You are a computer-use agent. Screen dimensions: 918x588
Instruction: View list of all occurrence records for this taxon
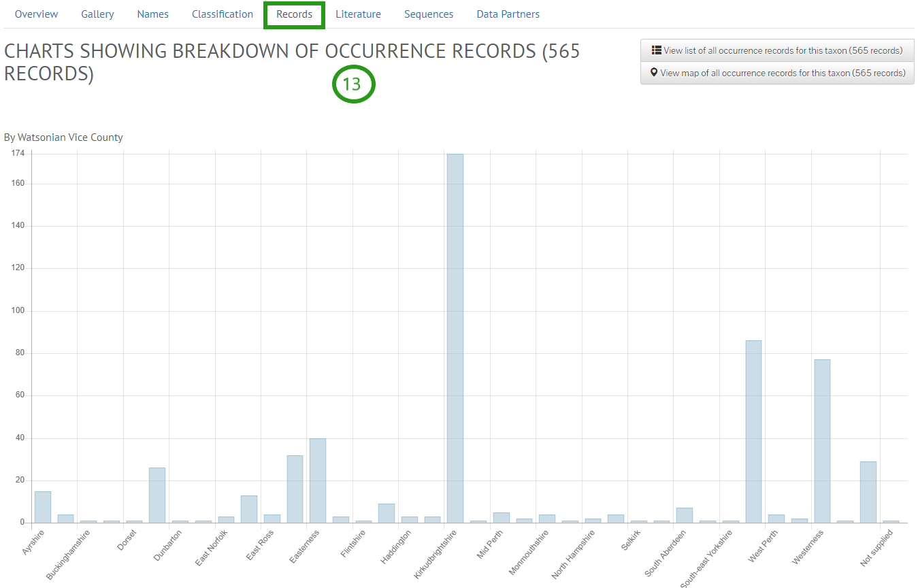777,50
